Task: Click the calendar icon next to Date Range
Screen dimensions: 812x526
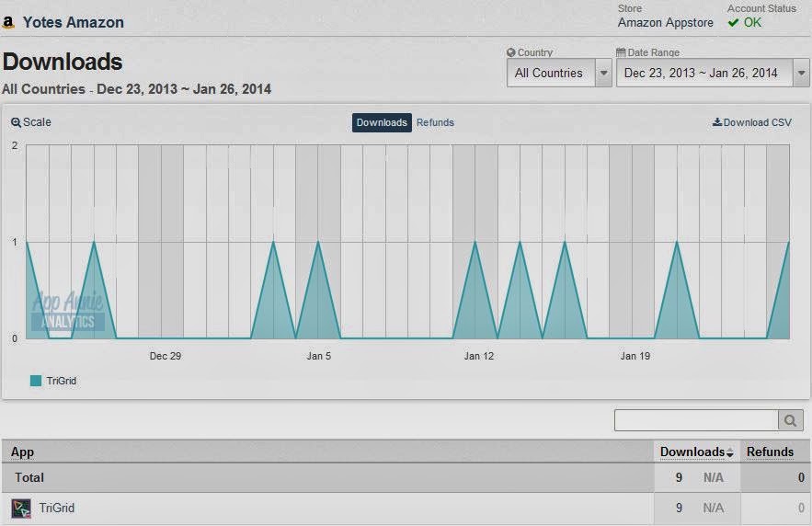Action: click(x=621, y=52)
